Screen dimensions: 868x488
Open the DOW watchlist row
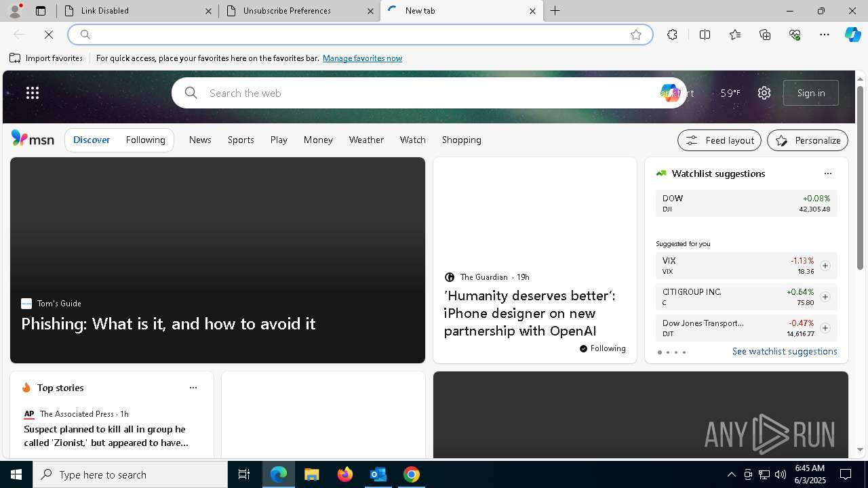(x=746, y=203)
